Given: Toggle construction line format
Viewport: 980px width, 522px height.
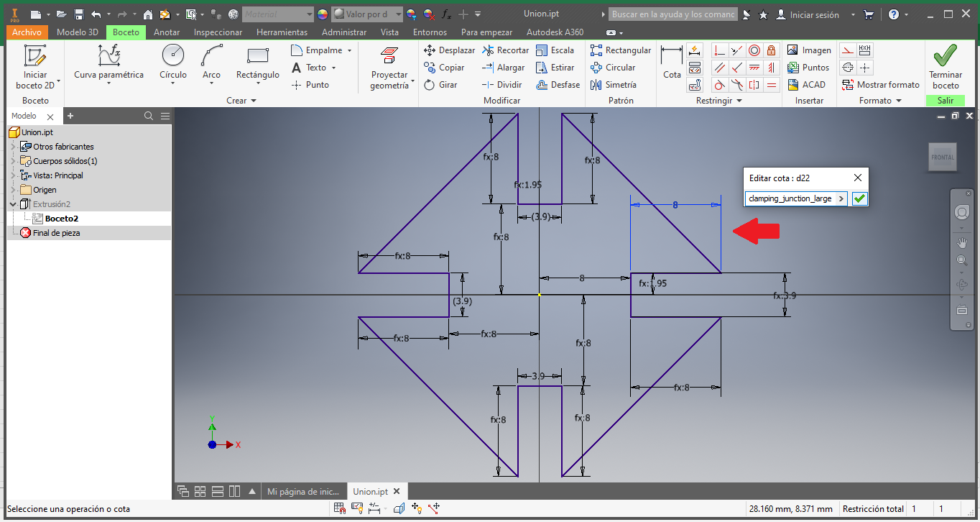Looking at the screenshot, I should click(x=848, y=50).
